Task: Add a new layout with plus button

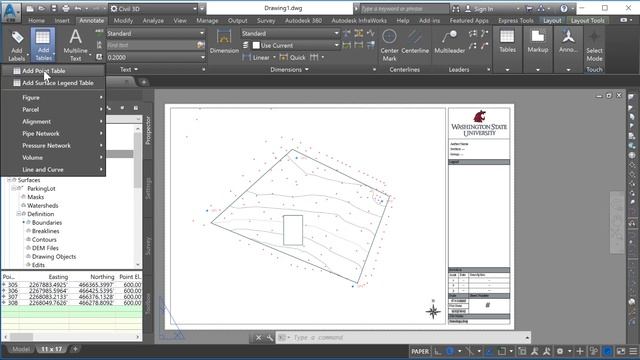Action: coord(75,349)
